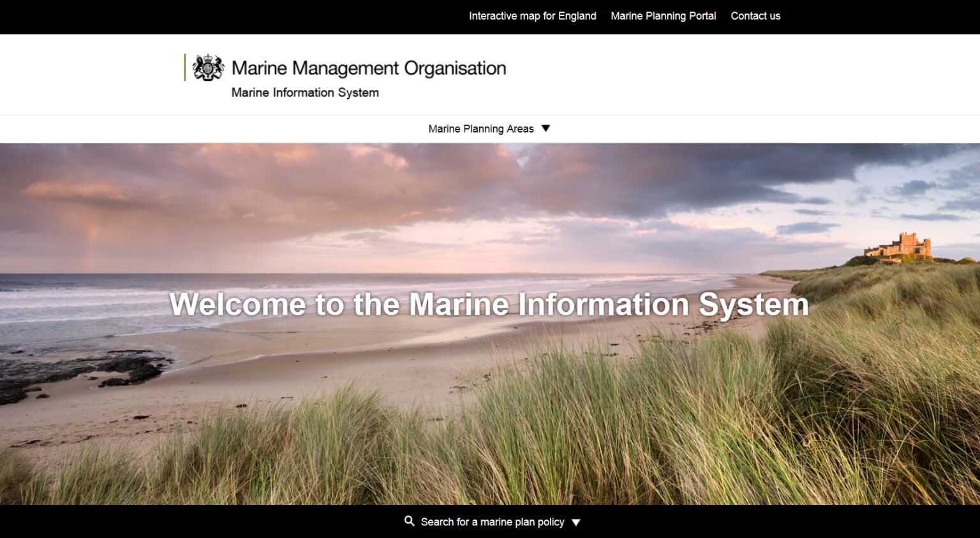Image resolution: width=980 pixels, height=538 pixels.
Task: Open Interactive map for England
Action: pyautogui.click(x=533, y=15)
